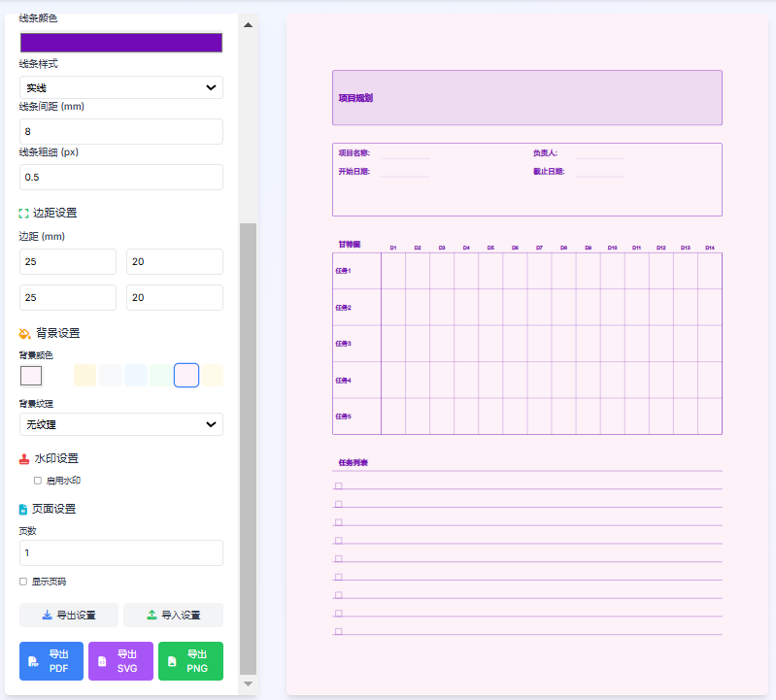The width and height of the screenshot is (776, 700).
Task: Export the template as SVG
Action: (120, 661)
